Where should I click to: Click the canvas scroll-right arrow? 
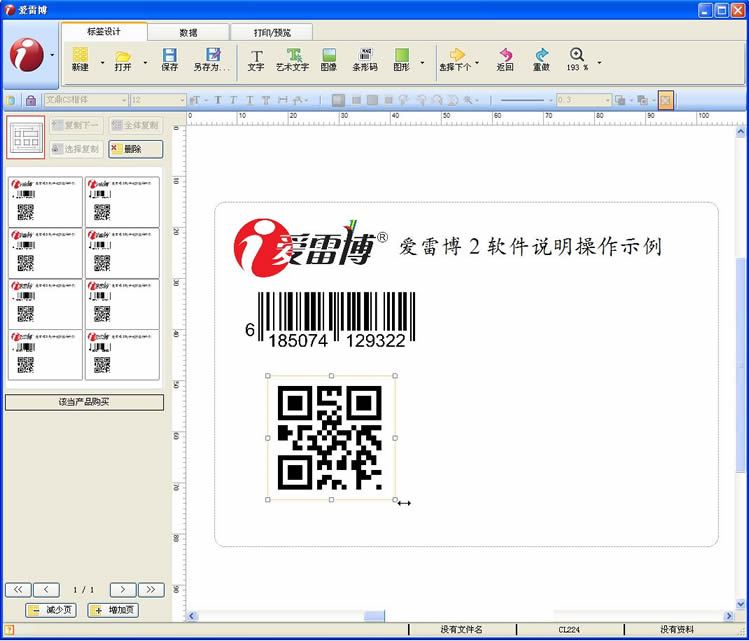pos(729,616)
